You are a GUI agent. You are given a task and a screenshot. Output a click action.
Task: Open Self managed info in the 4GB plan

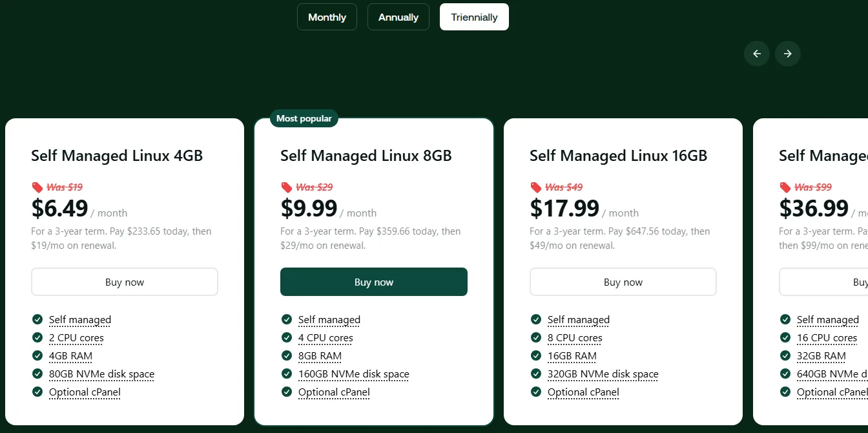[80, 320]
